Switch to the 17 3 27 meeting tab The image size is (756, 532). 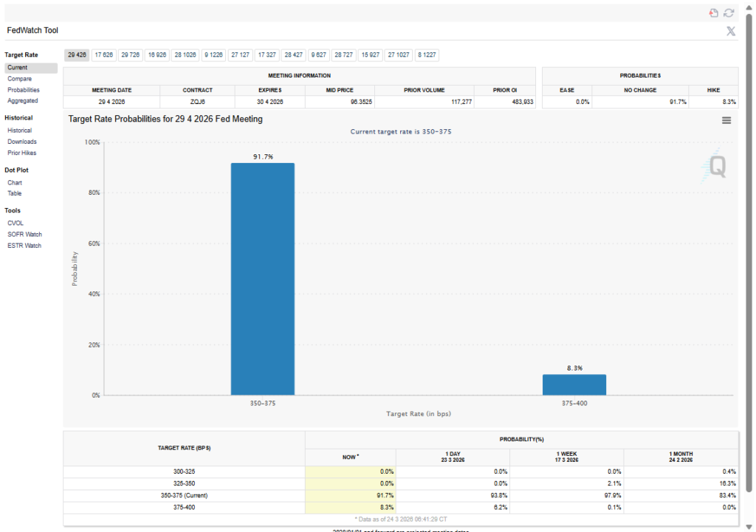(267, 55)
